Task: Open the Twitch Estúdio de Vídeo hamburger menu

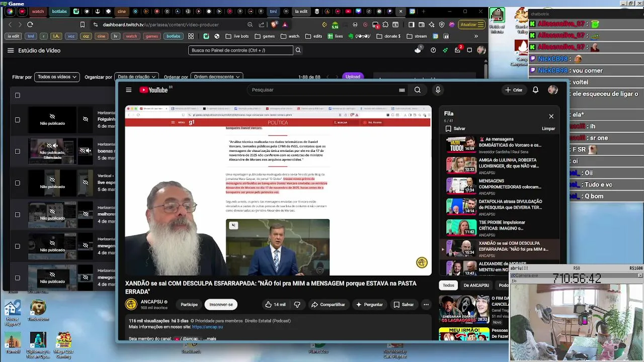Action: coord(11,50)
